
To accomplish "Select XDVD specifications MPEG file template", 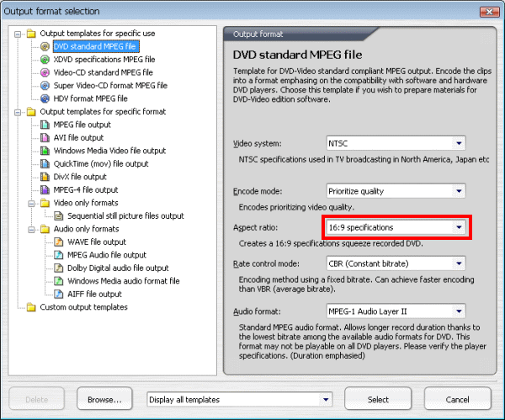I will pos(104,60).
